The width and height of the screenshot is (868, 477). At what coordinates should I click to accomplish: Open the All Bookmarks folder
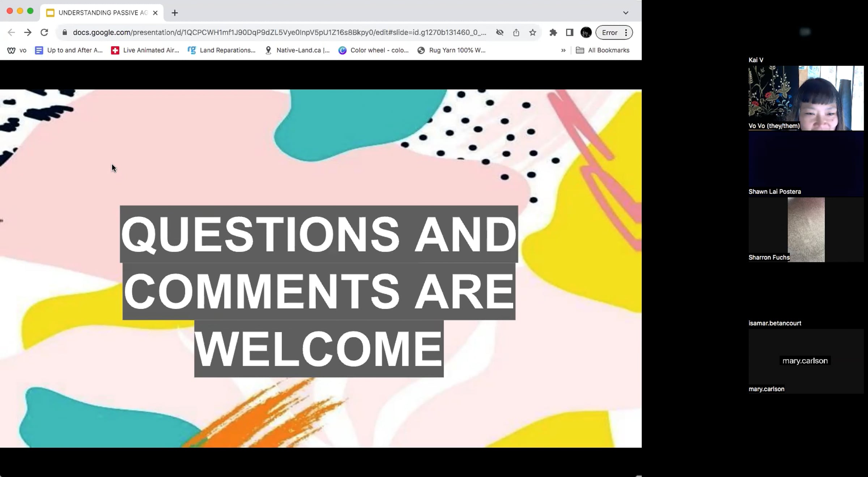click(603, 50)
